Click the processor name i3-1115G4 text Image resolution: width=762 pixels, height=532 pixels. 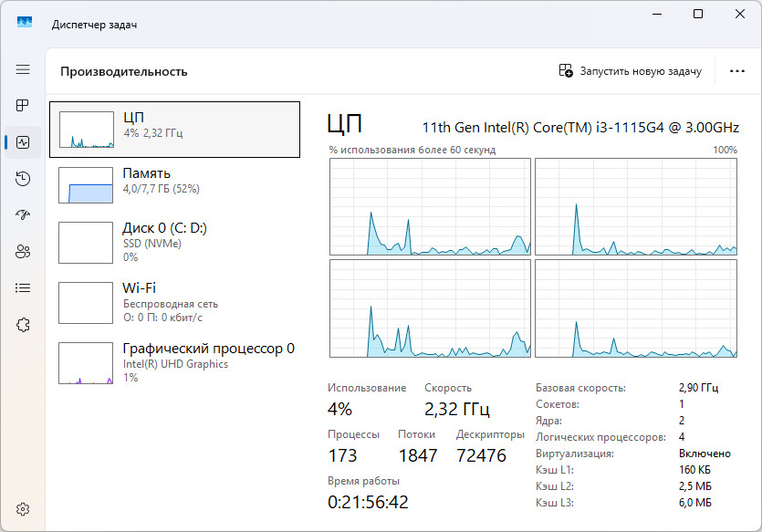580,128
